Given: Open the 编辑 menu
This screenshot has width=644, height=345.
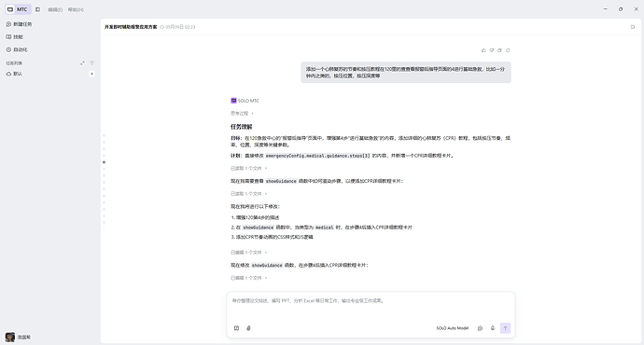Looking at the screenshot, I should [55, 10].
